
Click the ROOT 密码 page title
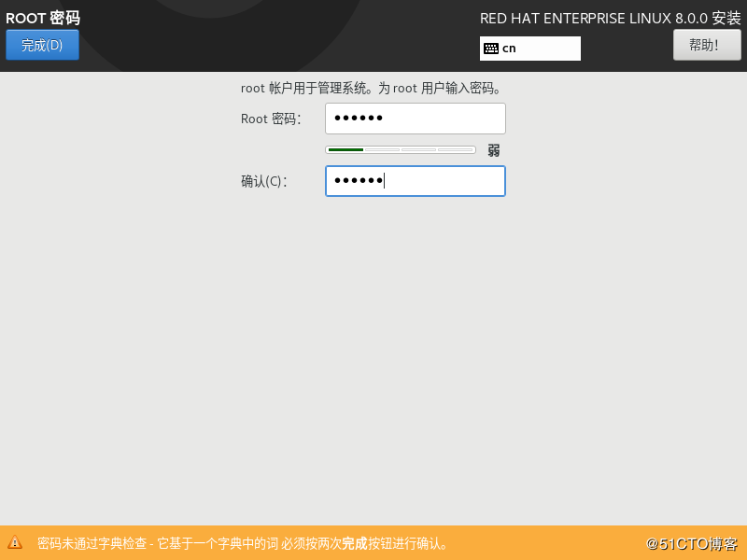[x=43, y=17]
